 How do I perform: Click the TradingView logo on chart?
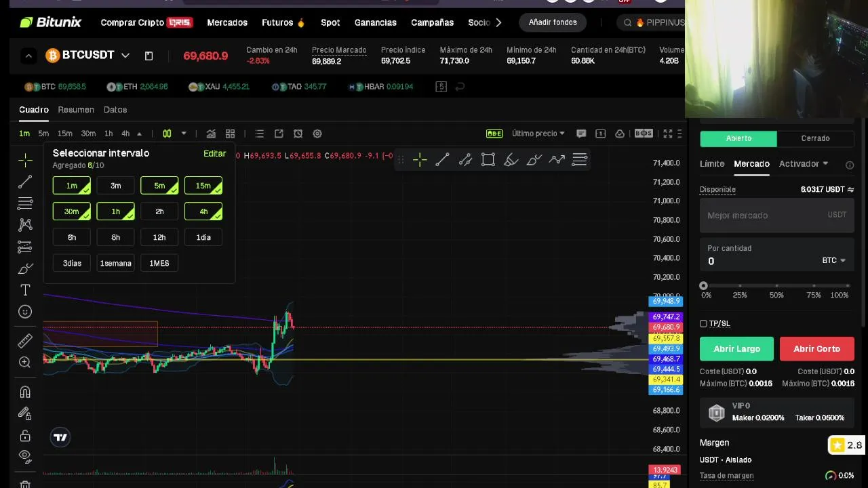tap(60, 437)
